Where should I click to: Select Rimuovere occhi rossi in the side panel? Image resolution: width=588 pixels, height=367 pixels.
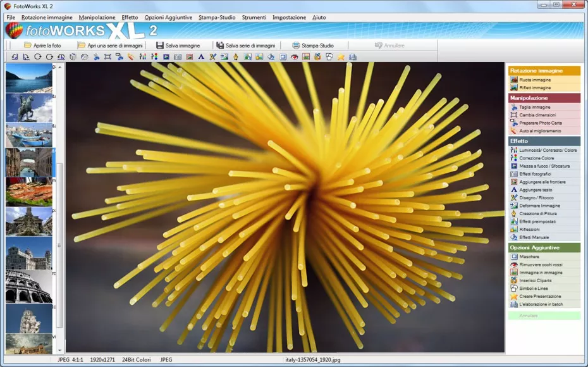coord(544,264)
